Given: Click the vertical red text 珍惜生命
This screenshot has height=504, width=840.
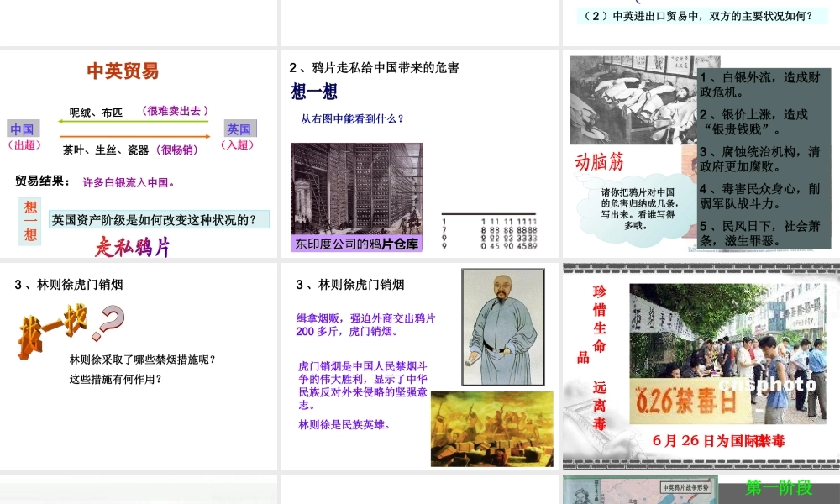Looking at the screenshot, I should point(600,318).
